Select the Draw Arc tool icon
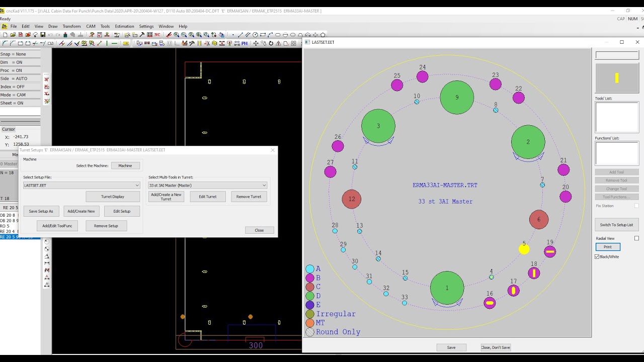 click(270, 35)
